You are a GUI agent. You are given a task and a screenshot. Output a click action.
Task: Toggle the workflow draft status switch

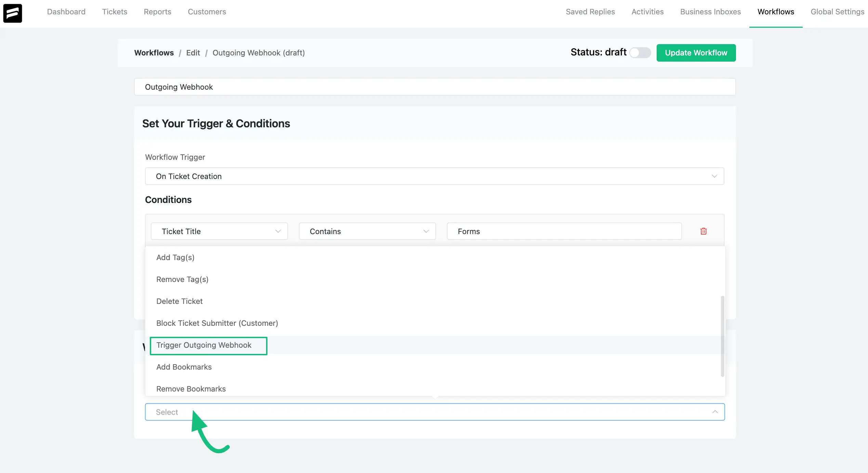point(640,53)
